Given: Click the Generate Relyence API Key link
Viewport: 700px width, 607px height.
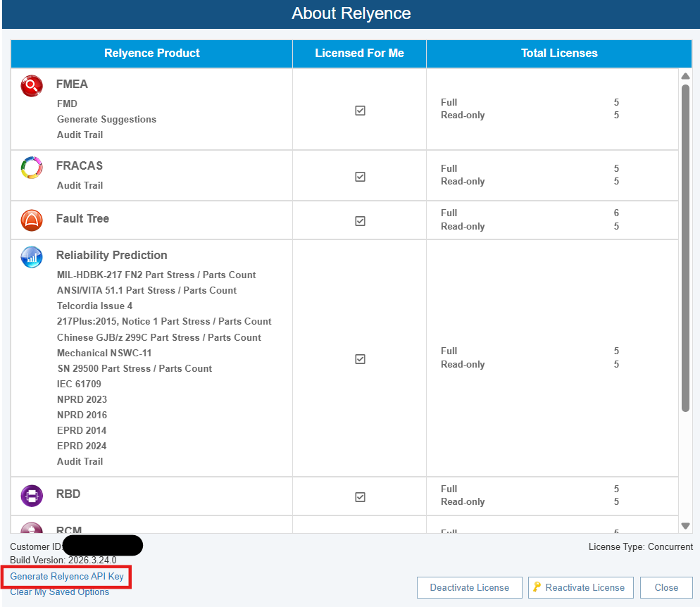Looking at the screenshot, I should 67,576.
